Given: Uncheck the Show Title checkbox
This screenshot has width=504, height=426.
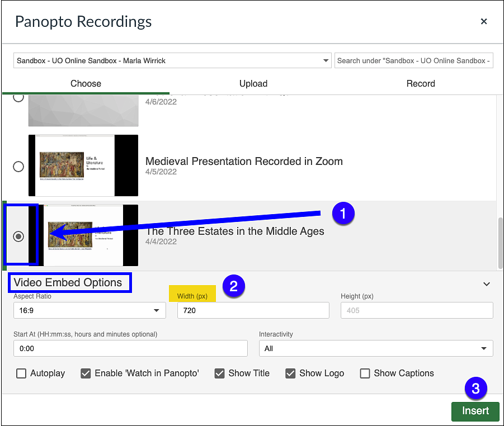Looking at the screenshot, I should [x=219, y=373].
